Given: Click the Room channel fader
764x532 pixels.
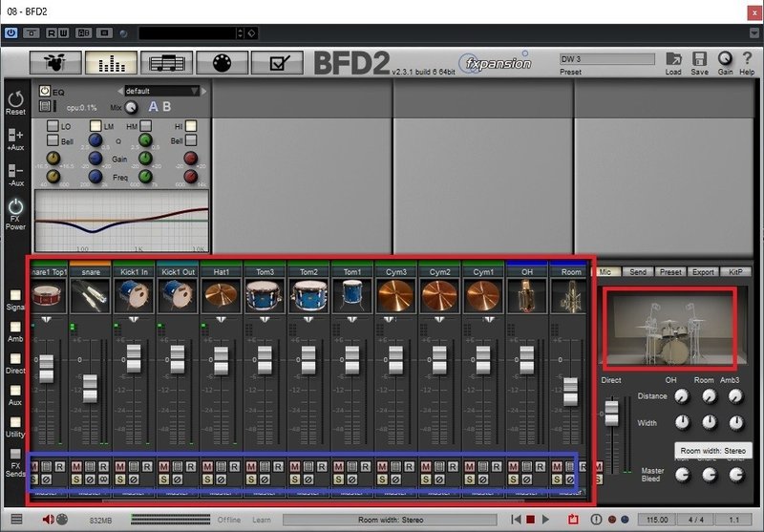Looking at the screenshot, I should 570,392.
